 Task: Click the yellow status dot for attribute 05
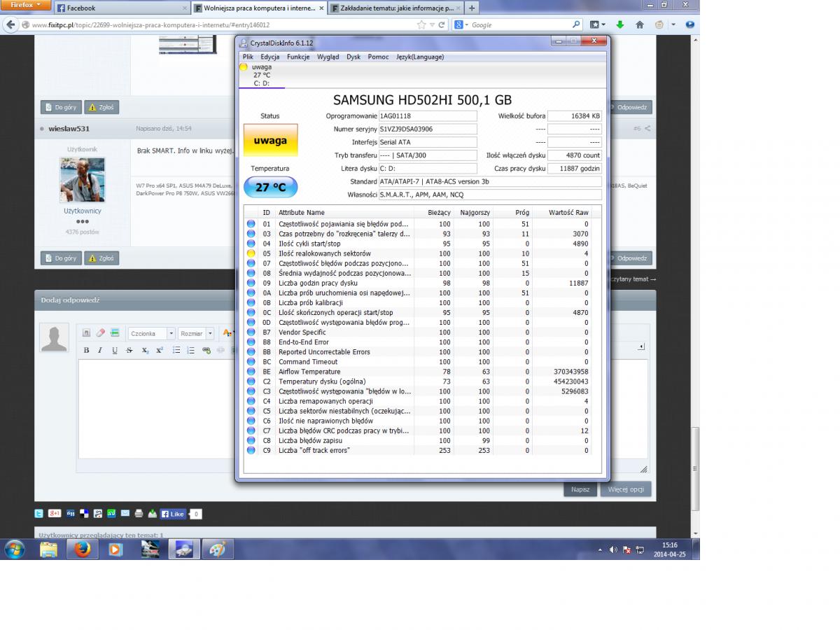pyautogui.click(x=251, y=253)
